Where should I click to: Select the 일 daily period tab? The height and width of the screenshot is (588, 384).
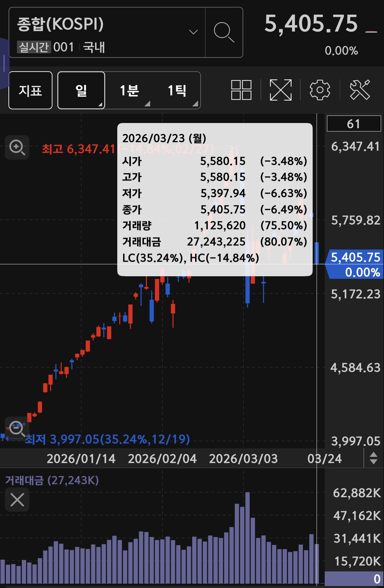pos(81,90)
